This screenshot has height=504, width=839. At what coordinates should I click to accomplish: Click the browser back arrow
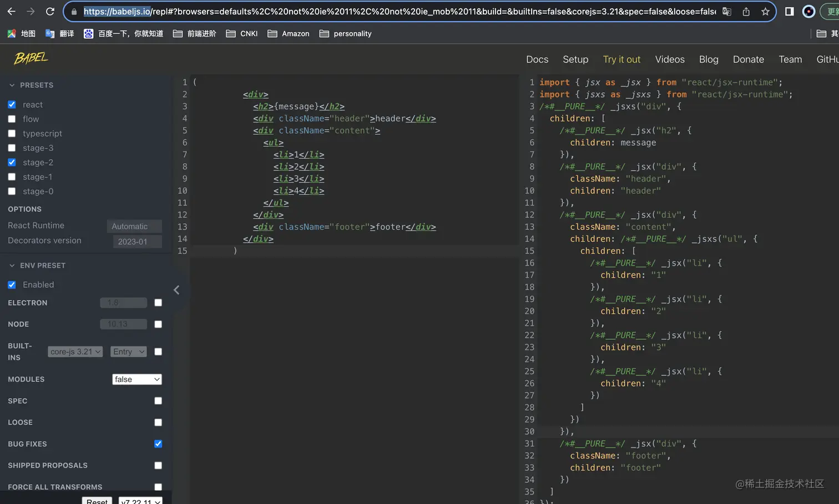[11, 11]
